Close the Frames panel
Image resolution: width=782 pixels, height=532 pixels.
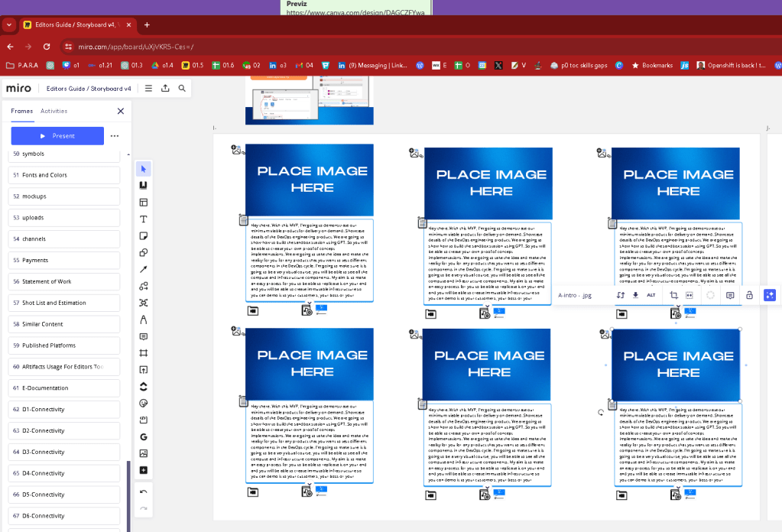click(x=121, y=111)
